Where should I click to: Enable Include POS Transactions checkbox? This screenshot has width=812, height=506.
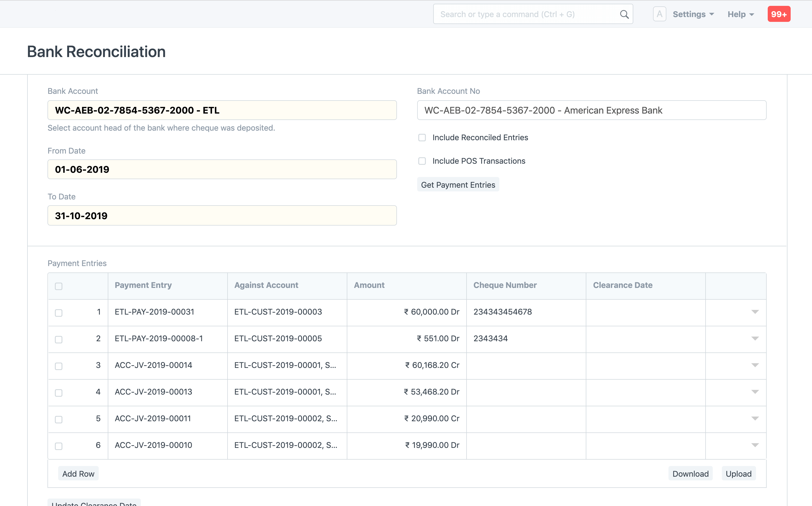point(422,161)
